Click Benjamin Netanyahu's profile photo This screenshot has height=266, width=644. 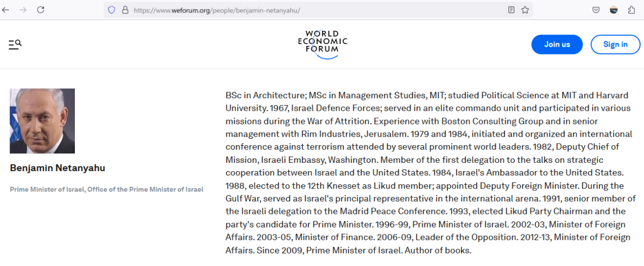(42, 121)
